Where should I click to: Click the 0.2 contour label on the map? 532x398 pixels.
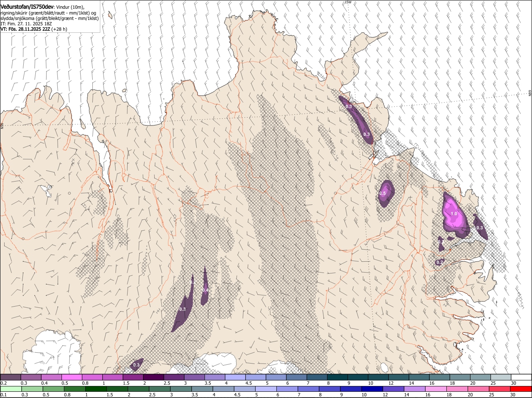440,262
